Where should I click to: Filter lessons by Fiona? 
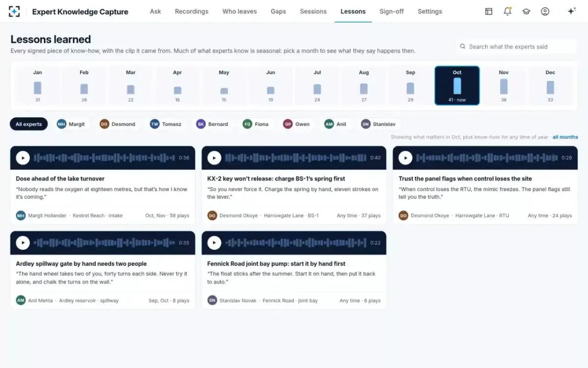pos(256,124)
